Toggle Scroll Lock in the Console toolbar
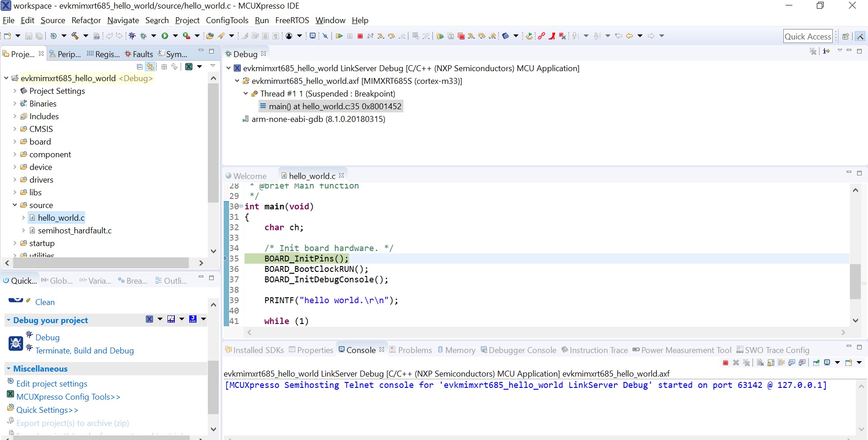The width and height of the screenshot is (868, 440). coord(771,363)
